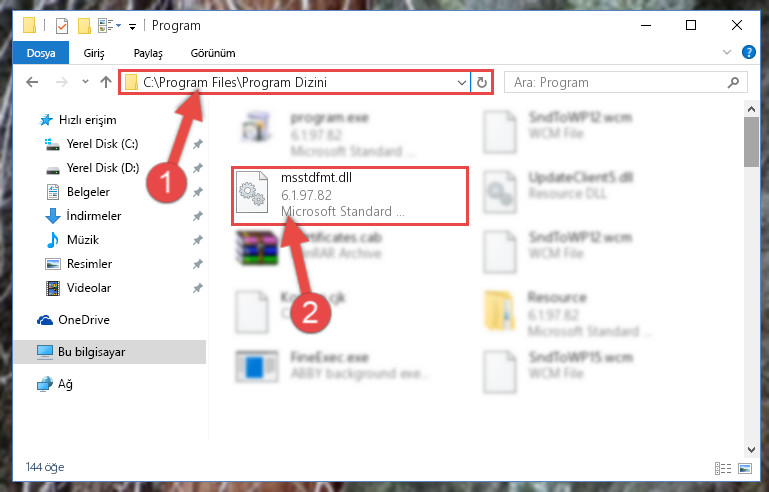Screen dimensions: 769x492
Task: Switch to details list view icon
Action: 723,468
